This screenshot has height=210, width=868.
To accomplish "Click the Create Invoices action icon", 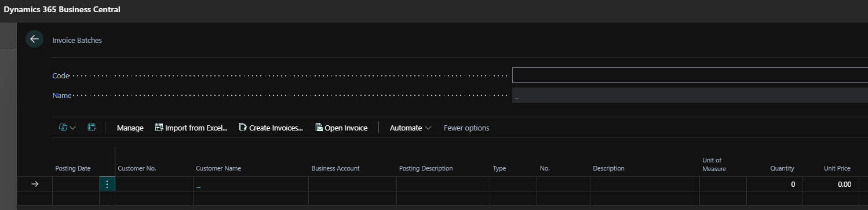I will [243, 128].
